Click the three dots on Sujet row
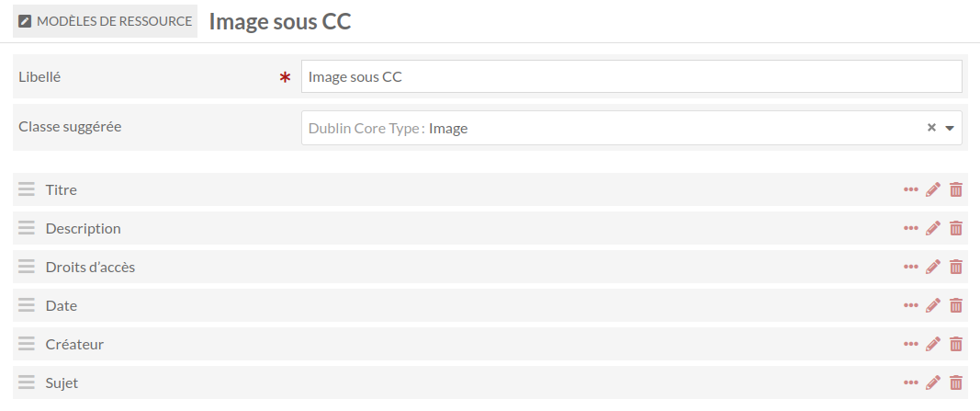Image resolution: width=980 pixels, height=411 pixels. coord(910,382)
